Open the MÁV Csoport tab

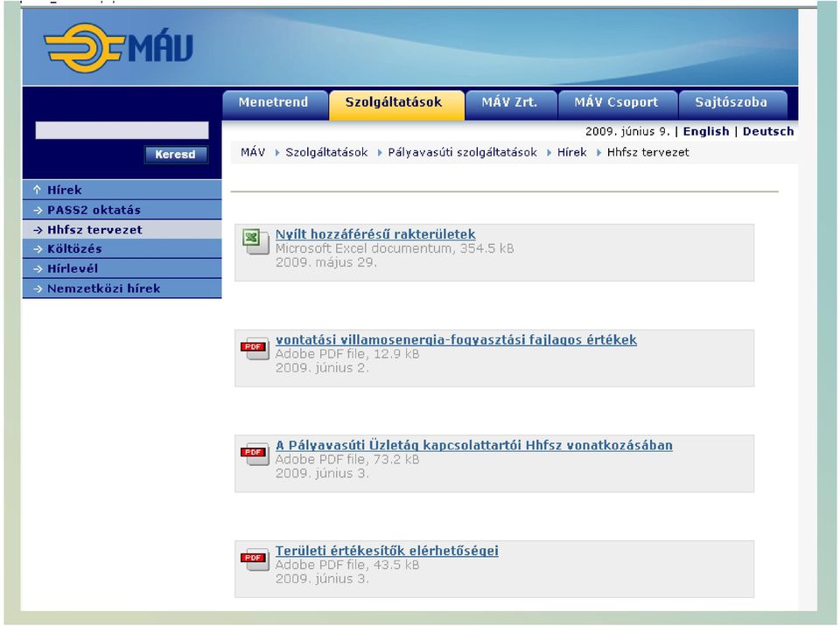617,103
